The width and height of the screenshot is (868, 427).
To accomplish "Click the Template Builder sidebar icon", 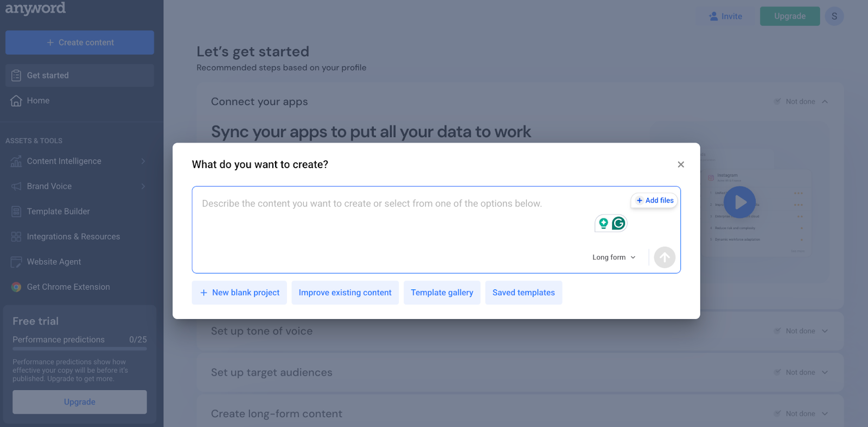I will [16, 211].
